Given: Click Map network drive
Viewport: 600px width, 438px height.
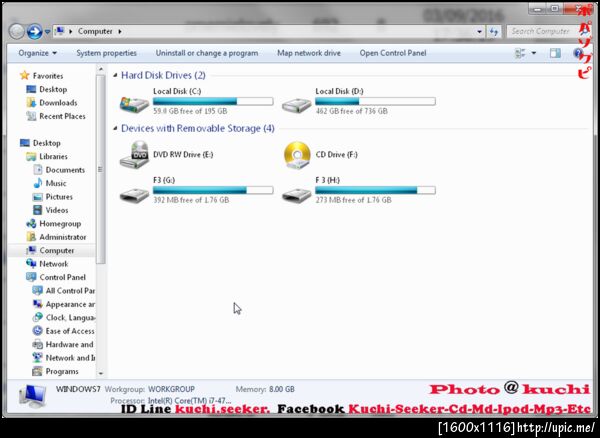Looking at the screenshot, I should (309, 53).
